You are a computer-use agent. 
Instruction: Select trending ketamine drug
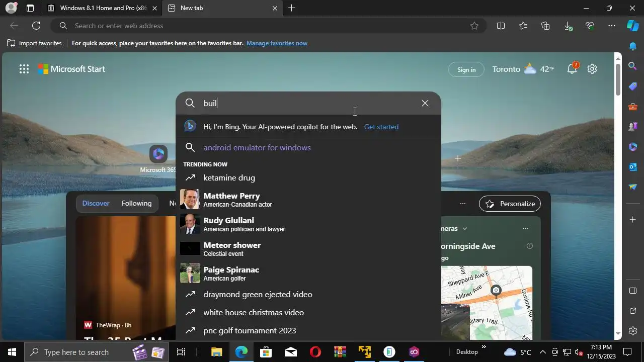[x=308, y=177]
